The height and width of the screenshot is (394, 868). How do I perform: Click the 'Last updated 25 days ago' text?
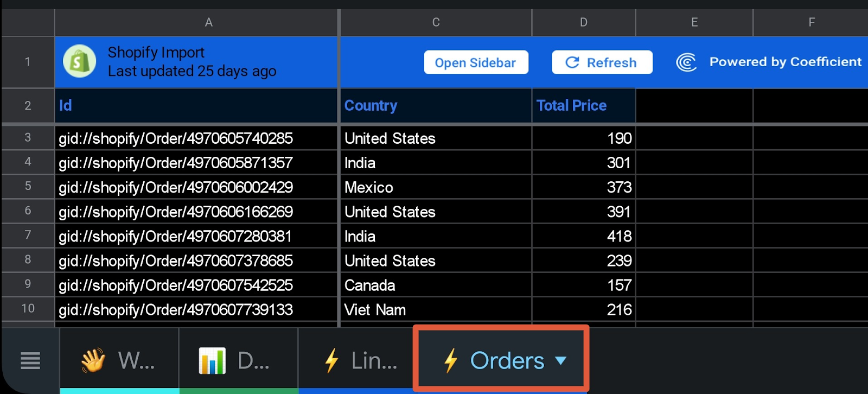pyautogui.click(x=192, y=71)
